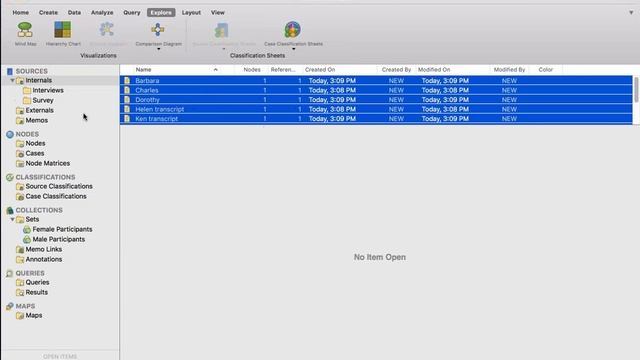Image resolution: width=640 pixels, height=360 pixels.
Task: Click the Interviews folder icon
Action: (27, 90)
